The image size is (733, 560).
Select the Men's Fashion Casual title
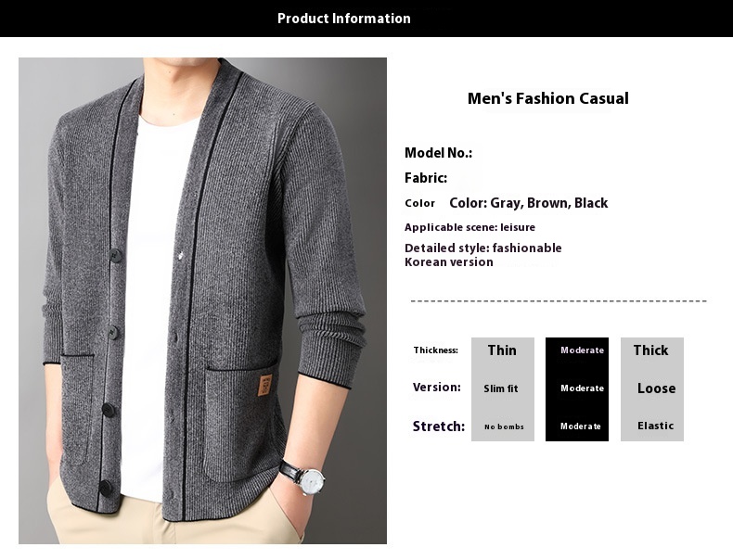[x=547, y=98]
